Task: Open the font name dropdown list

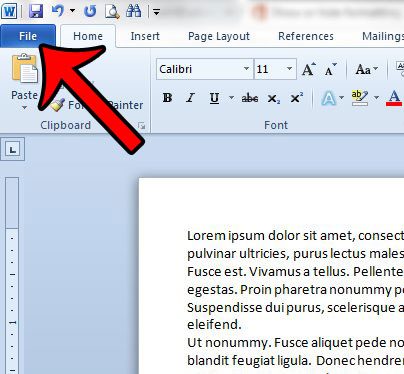Action: click(247, 69)
